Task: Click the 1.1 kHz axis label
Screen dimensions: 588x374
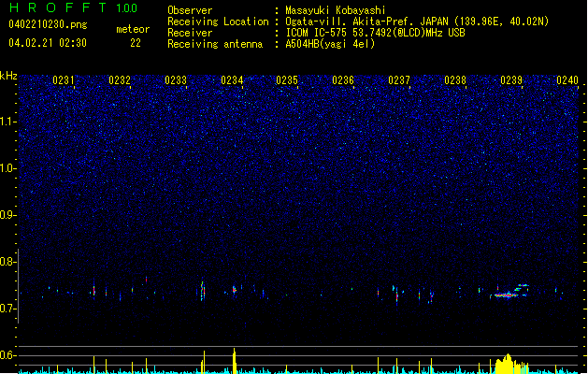Action: tap(8, 122)
